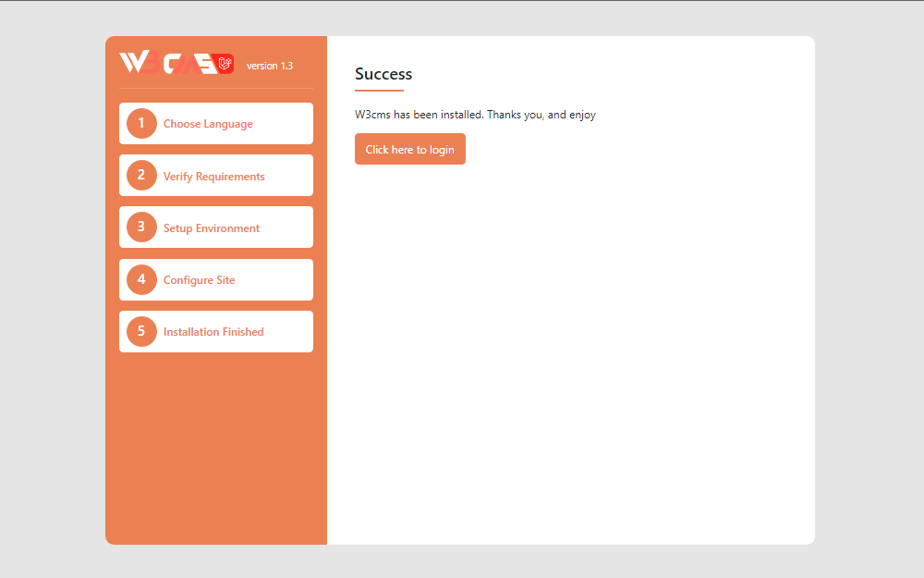
Task: Select the step 4 number circle
Action: [x=141, y=279]
